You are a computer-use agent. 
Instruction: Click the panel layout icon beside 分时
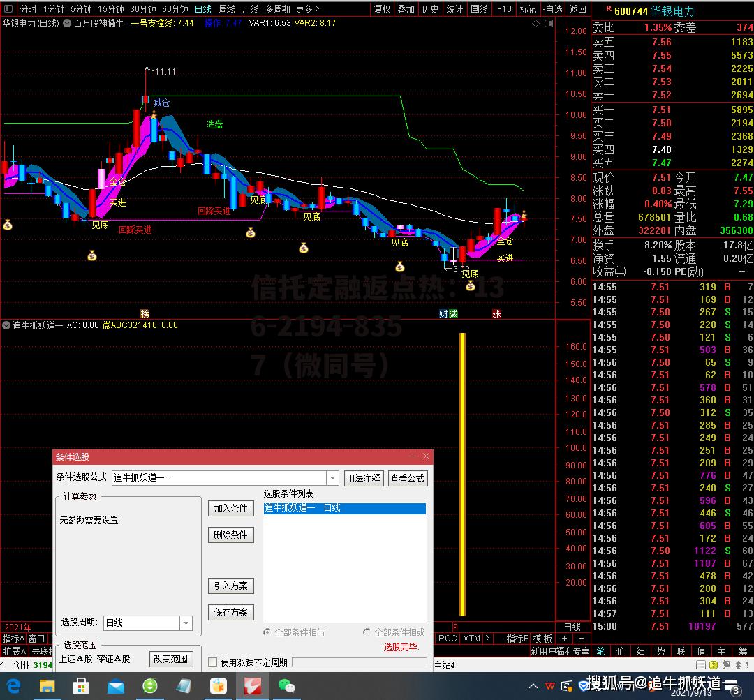(8, 8)
